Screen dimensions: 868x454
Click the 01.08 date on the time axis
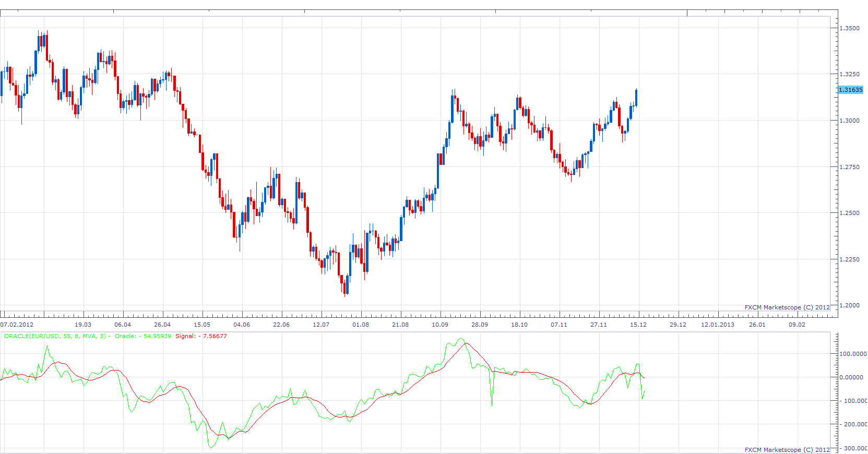[x=361, y=325]
